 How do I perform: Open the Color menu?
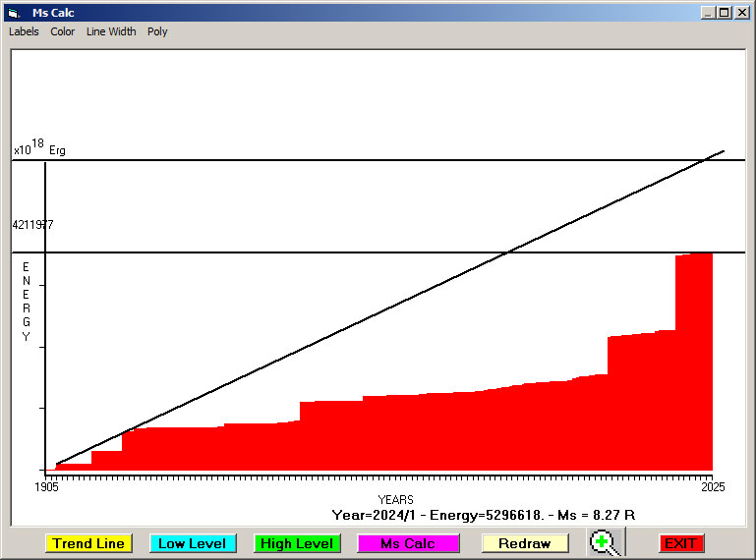click(x=63, y=31)
